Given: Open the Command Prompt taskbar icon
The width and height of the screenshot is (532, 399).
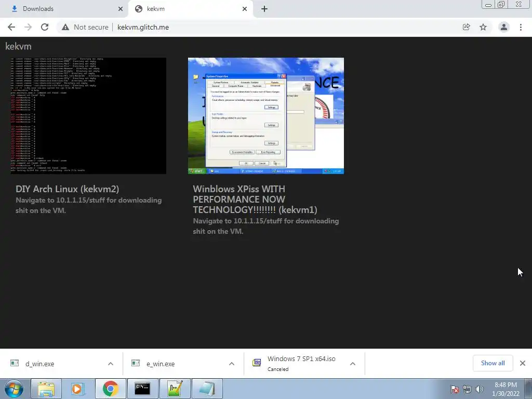Looking at the screenshot, I should 142,389.
